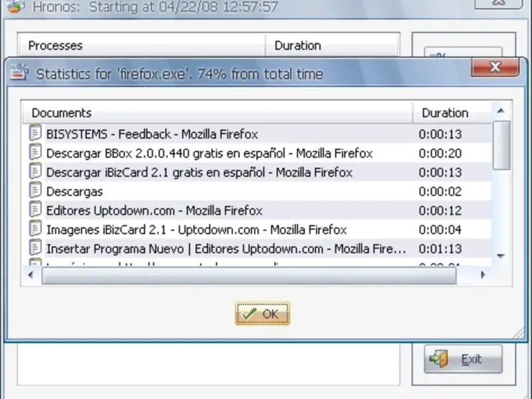Click the vertical scrollbar down arrow
Screen dimensions: 532x399
point(501,256)
